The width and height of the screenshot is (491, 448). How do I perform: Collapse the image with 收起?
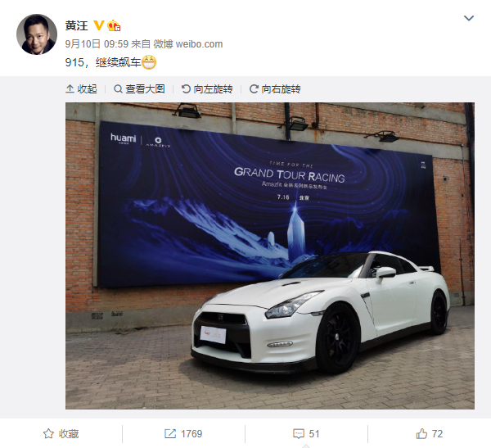(81, 89)
